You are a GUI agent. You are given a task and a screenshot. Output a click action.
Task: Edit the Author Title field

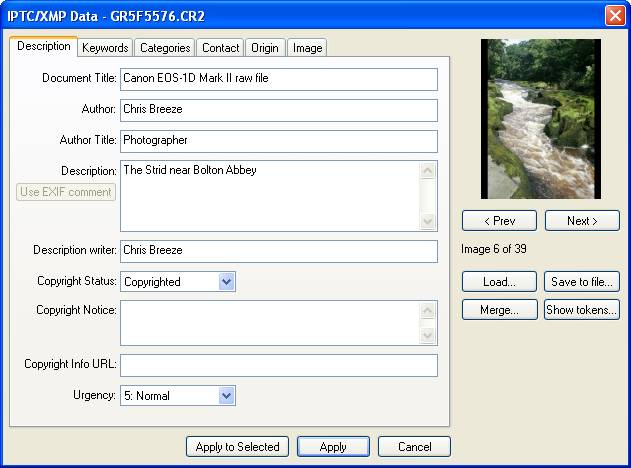(279, 141)
